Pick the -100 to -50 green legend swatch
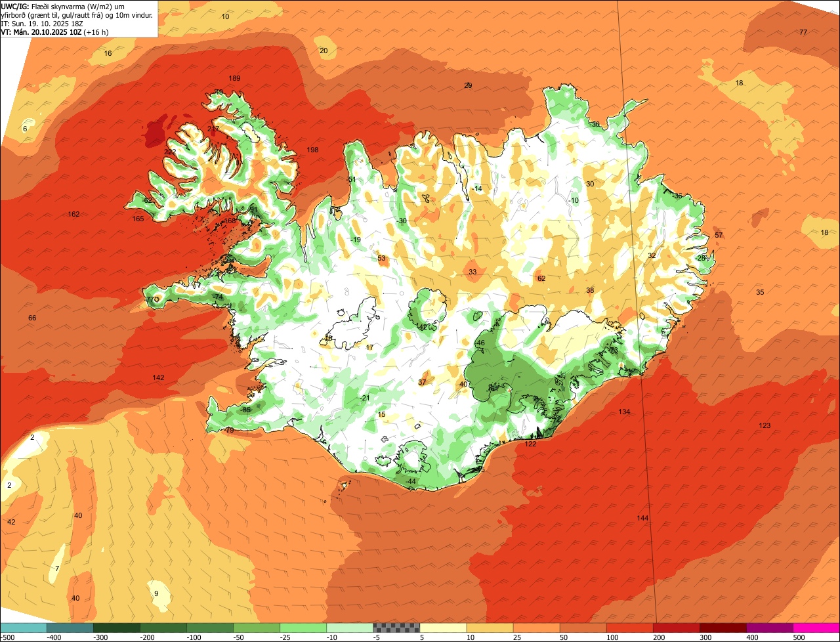This screenshot has width=840, height=642. (x=210, y=628)
